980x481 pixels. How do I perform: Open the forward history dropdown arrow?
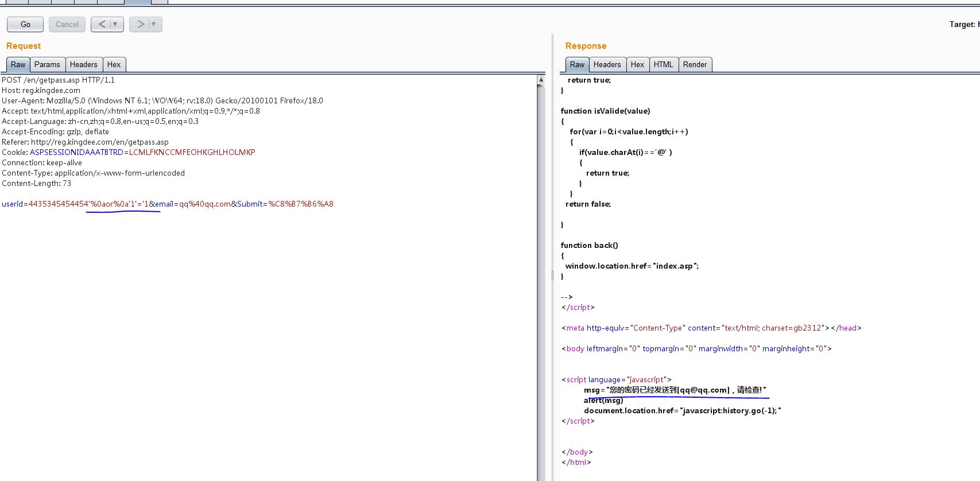[x=154, y=24]
